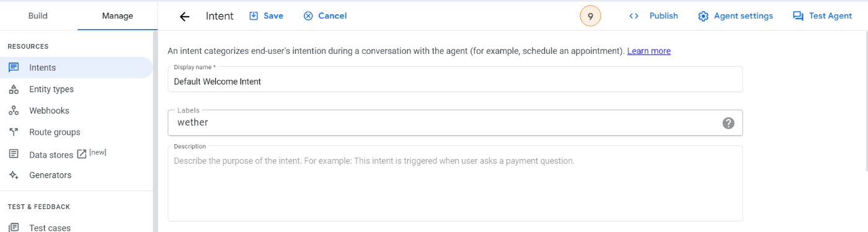Select the Entity types icon in sidebar

point(14,89)
